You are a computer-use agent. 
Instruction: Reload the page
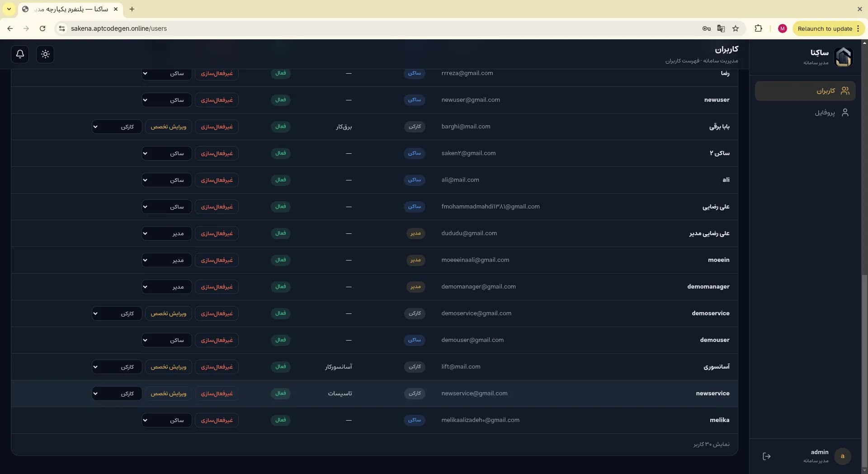tap(42, 28)
